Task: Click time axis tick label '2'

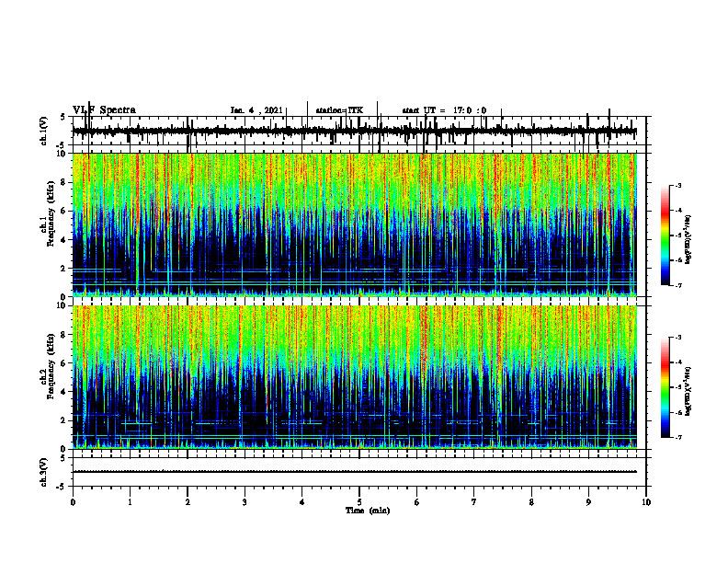Action: point(188,502)
